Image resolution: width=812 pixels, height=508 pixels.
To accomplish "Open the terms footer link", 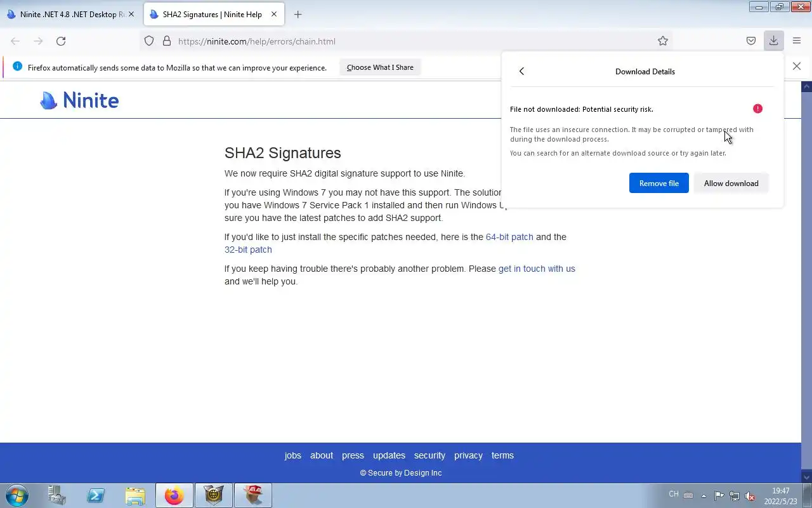I will pos(502,455).
